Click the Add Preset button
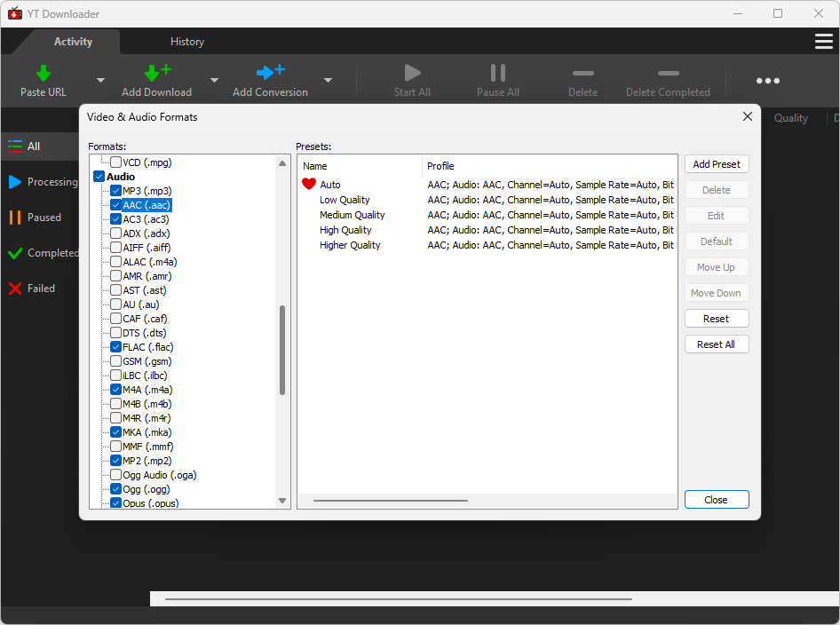Screen dimensions: 840x625 717,164
